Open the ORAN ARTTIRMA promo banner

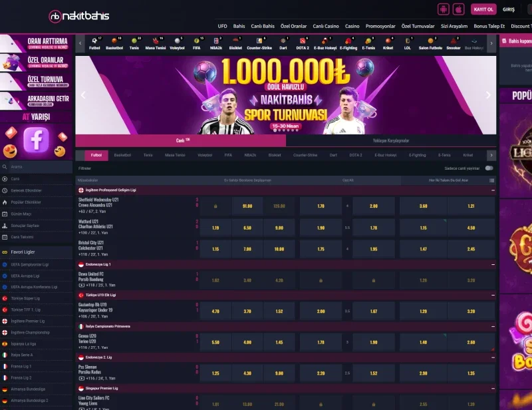point(36,43)
